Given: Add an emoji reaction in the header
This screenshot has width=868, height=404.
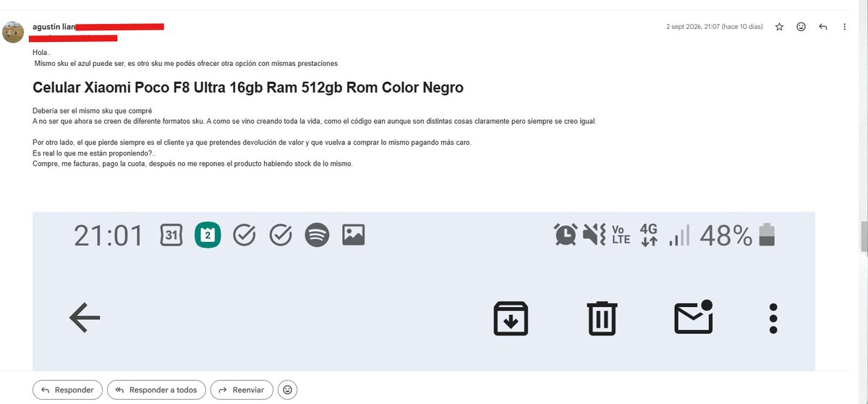Looking at the screenshot, I should tap(801, 27).
